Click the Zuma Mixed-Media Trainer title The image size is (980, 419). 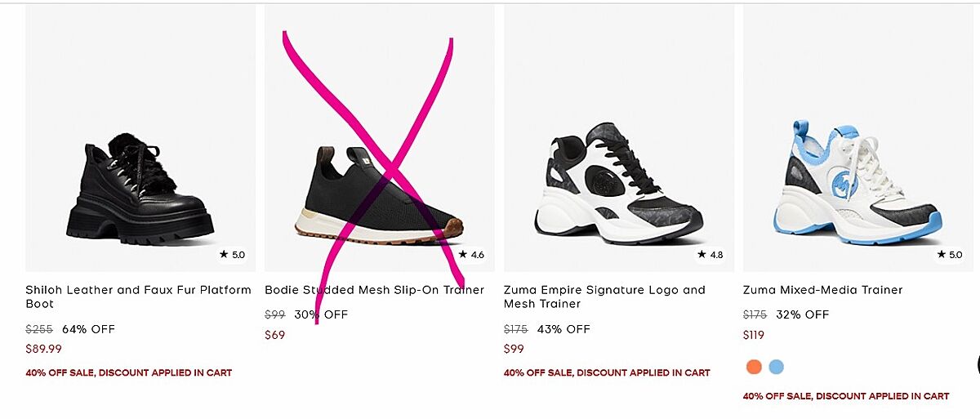823,290
